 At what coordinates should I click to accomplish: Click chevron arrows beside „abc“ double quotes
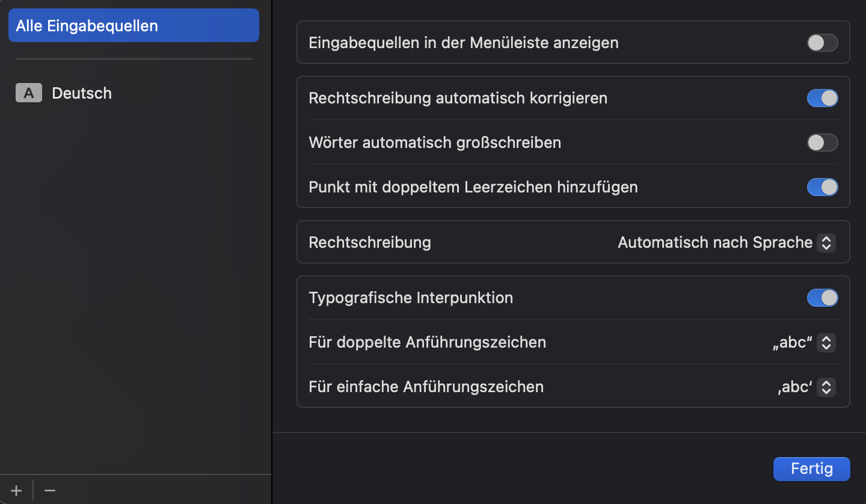point(826,342)
